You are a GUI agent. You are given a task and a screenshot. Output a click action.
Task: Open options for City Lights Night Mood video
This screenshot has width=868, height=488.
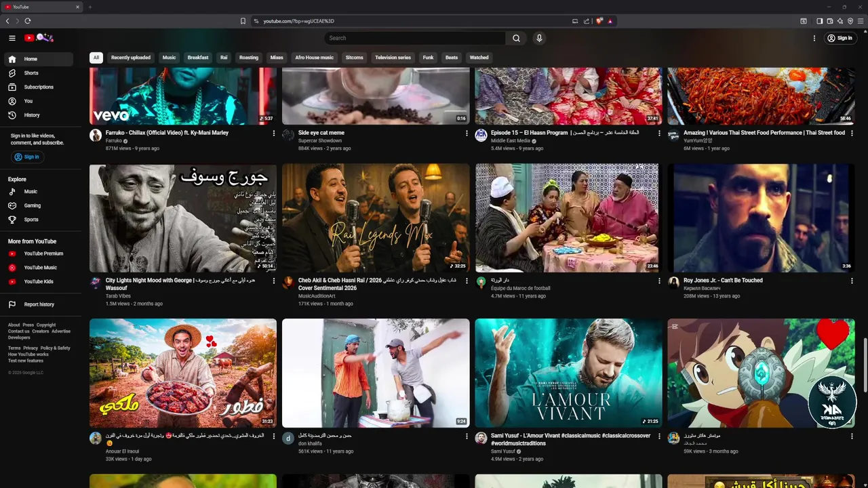point(274,281)
